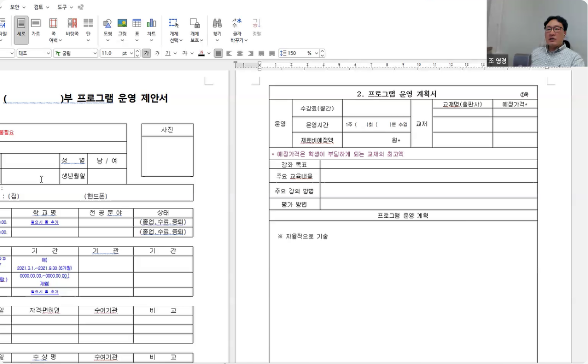
Task: Toggle bold 가 formatting
Action: tap(146, 53)
